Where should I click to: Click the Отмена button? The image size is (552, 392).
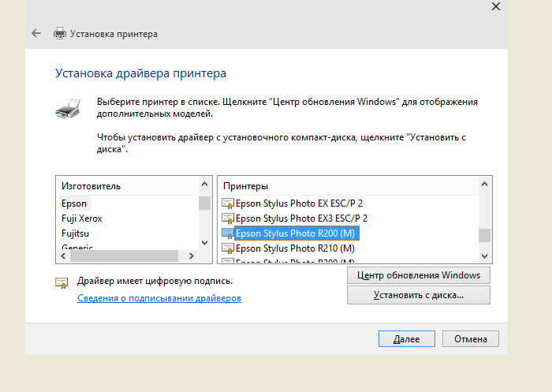[x=471, y=339]
